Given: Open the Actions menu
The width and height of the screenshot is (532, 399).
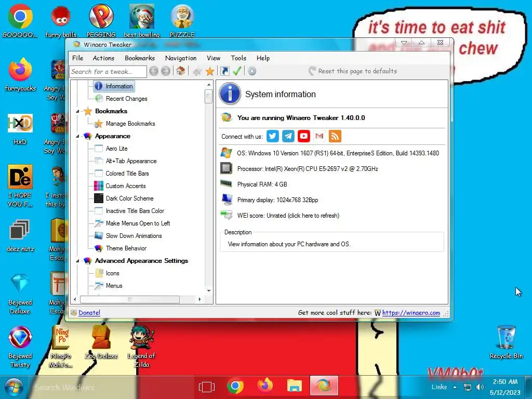Looking at the screenshot, I should tap(103, 58).
